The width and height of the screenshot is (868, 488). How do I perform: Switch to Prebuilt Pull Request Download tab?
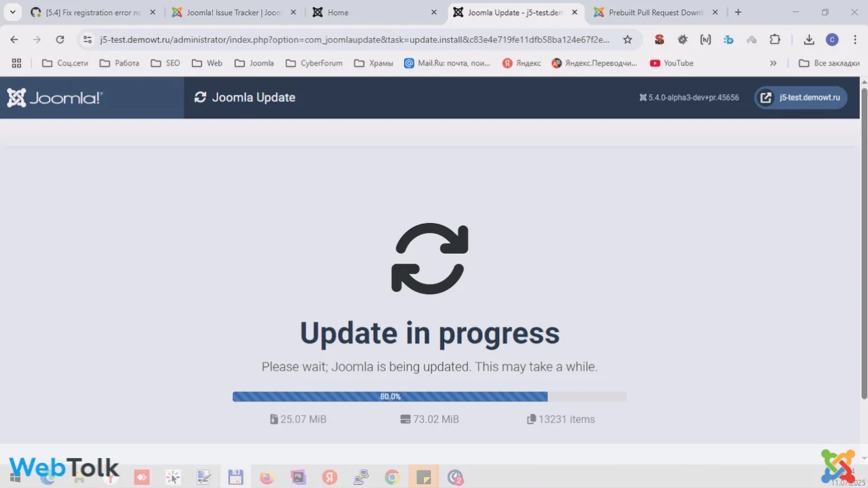[655, 12]
